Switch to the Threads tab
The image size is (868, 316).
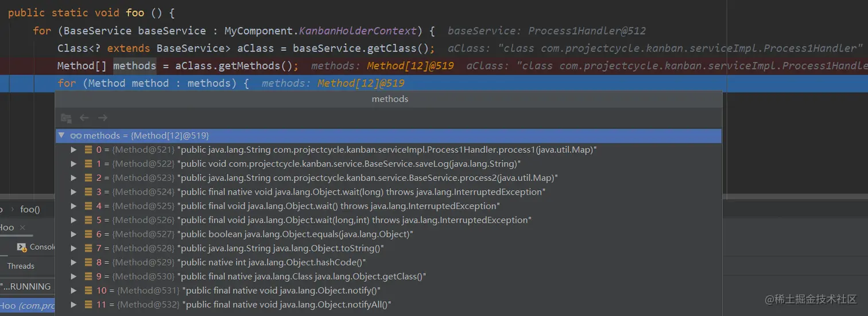click(x=21, y=266)
